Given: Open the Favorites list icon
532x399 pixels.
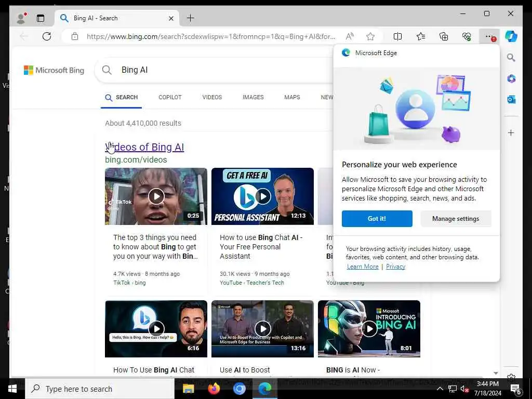Looking at the screenshot, I should (421, 36).
